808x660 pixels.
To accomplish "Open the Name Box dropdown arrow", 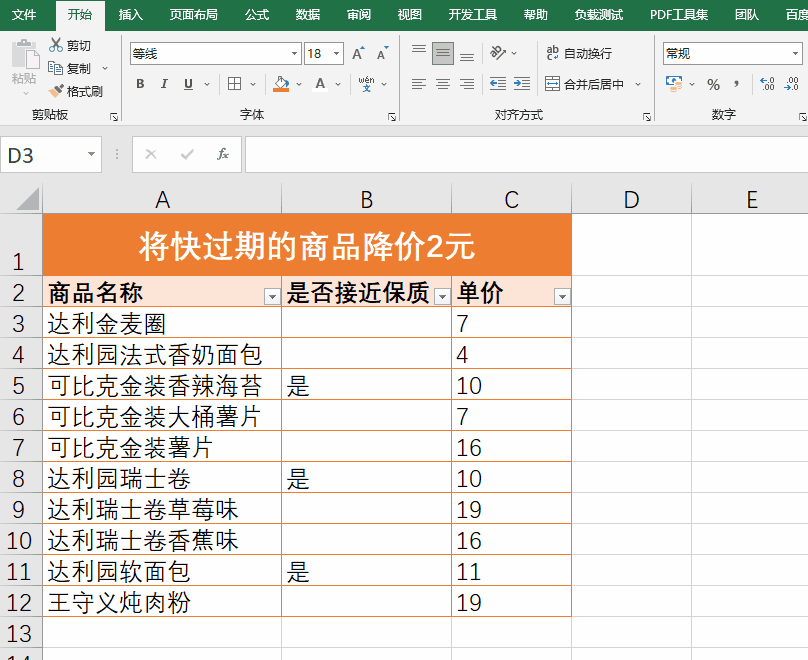I will [x=91, y=154].
